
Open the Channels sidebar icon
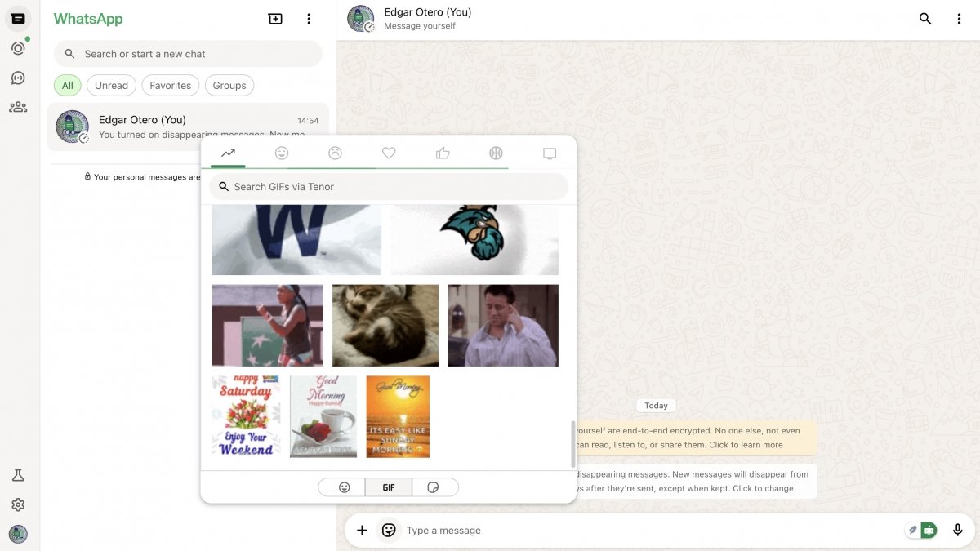coord(18,78)
